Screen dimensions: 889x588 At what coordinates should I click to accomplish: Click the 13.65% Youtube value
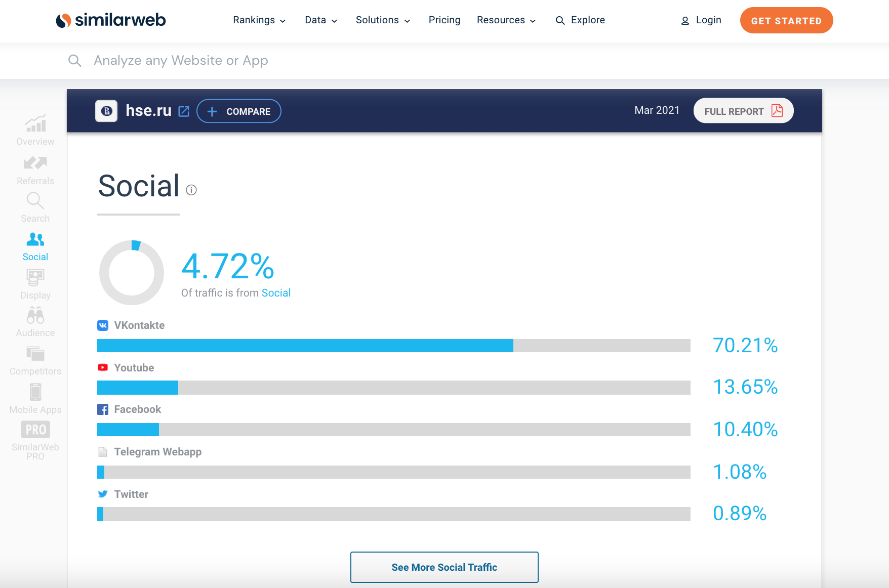click(745, 387)
